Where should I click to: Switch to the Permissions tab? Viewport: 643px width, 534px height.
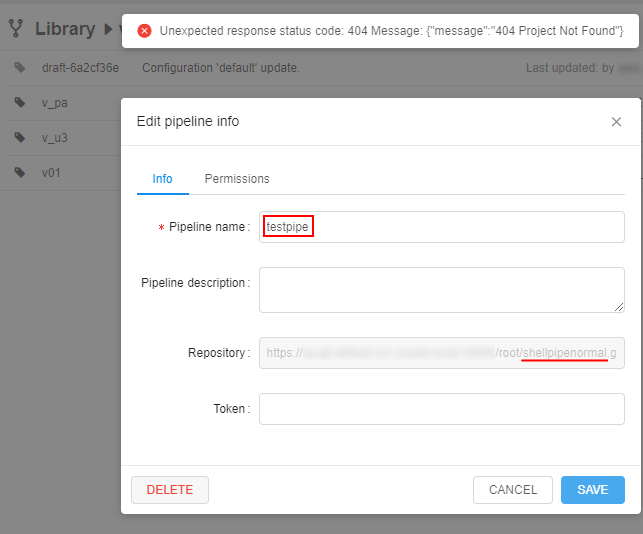pos(237,179)
